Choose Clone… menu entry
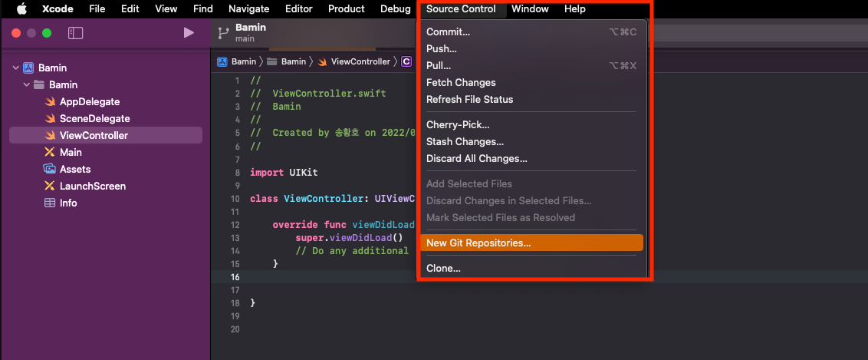This screenshot has height=360, width=868. pos(531,269)
